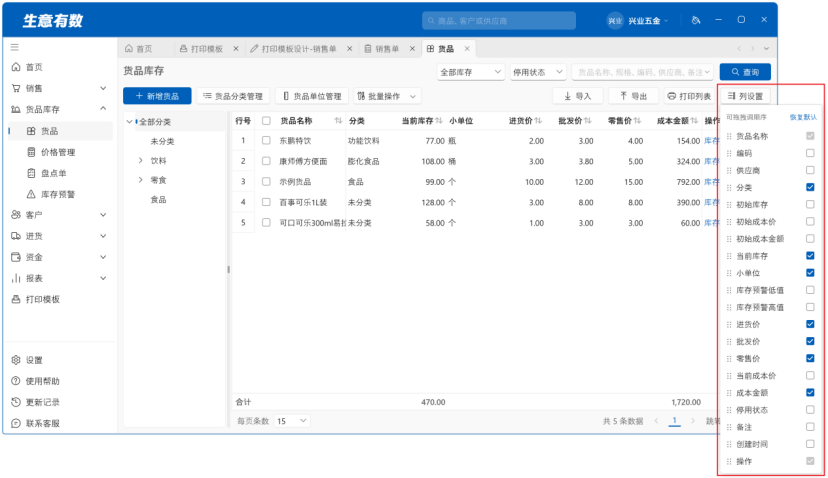Uncheck the 批发价 column checkbox
Viewport: 828px width, 478px height.
810,341
